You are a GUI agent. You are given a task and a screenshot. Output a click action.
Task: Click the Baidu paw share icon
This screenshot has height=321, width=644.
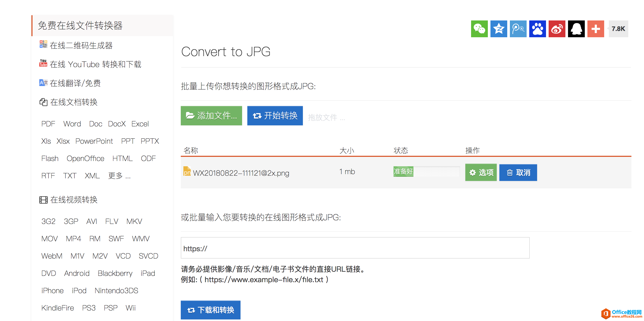tap(537, 29)
